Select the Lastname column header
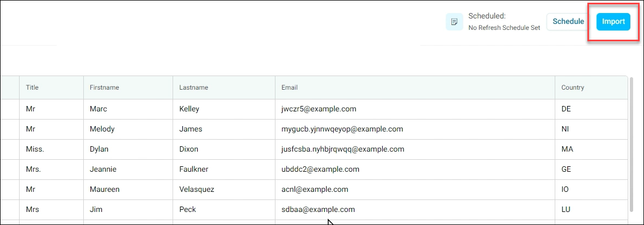 (224, 87)
